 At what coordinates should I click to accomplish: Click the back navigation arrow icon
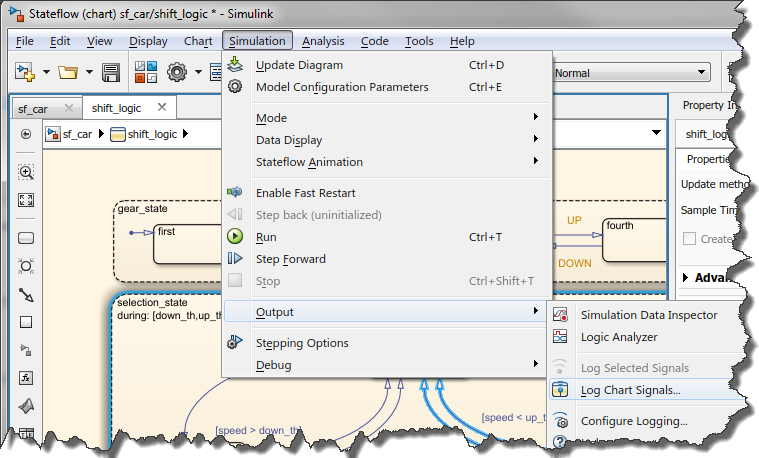point(26,134)
